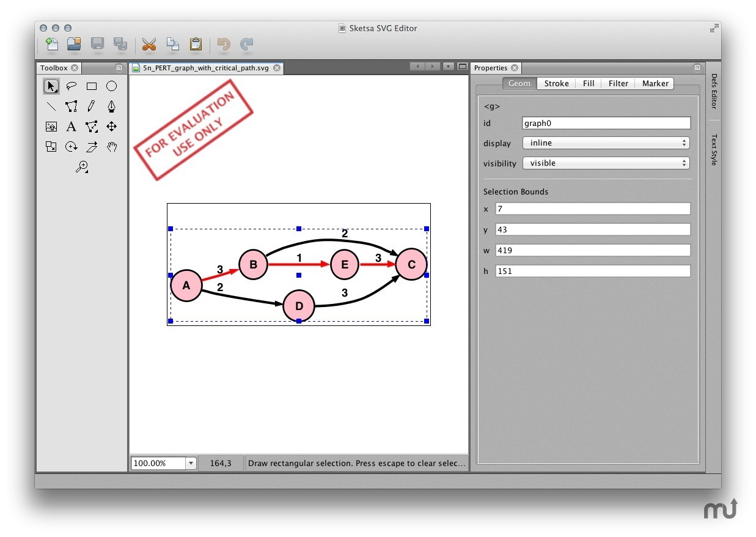
Task: Open the Text Style side panel
Action: 713,150
